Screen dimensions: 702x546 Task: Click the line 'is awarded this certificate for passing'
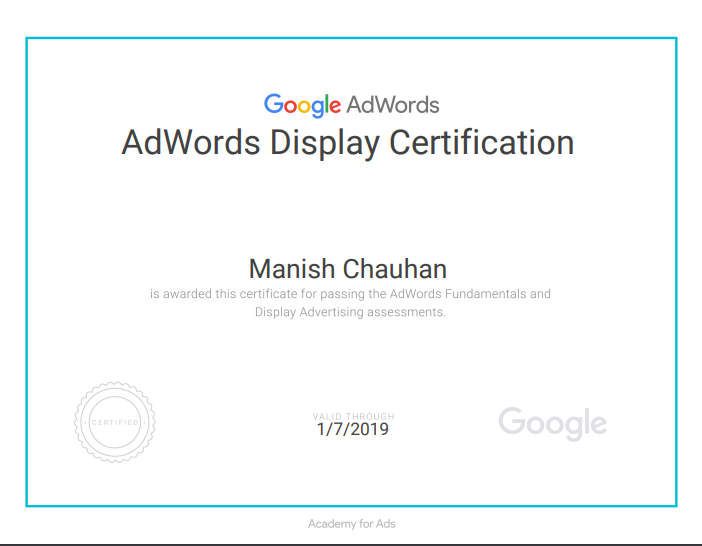[350, 294]
